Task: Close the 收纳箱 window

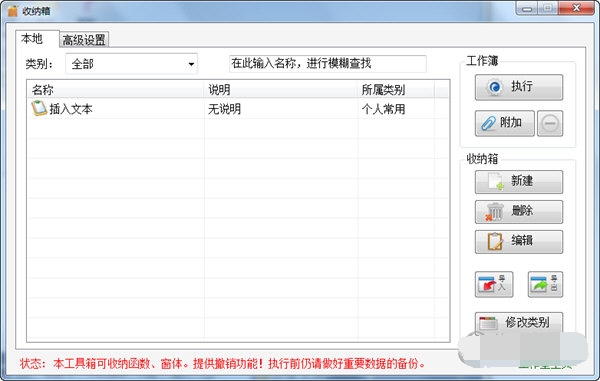Action: click(x=576, y=8)
